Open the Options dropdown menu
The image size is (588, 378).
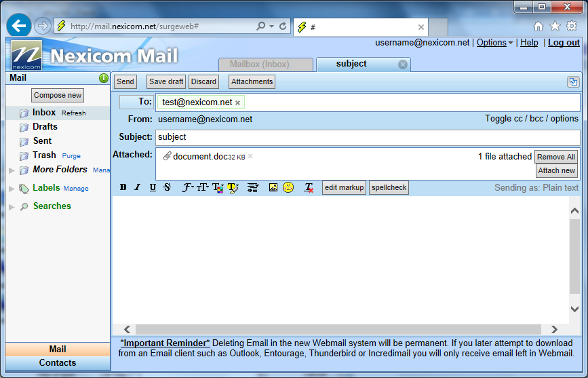click(x=494, y=43)
